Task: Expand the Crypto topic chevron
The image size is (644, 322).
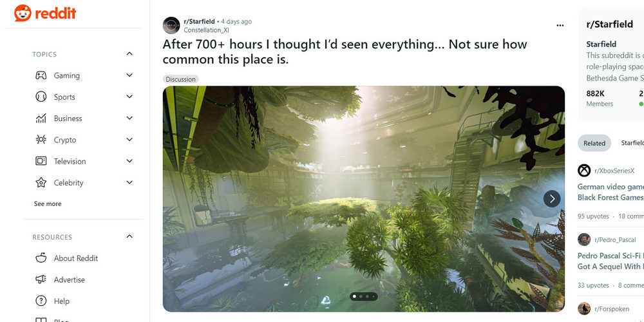Action: coord(129,140)
